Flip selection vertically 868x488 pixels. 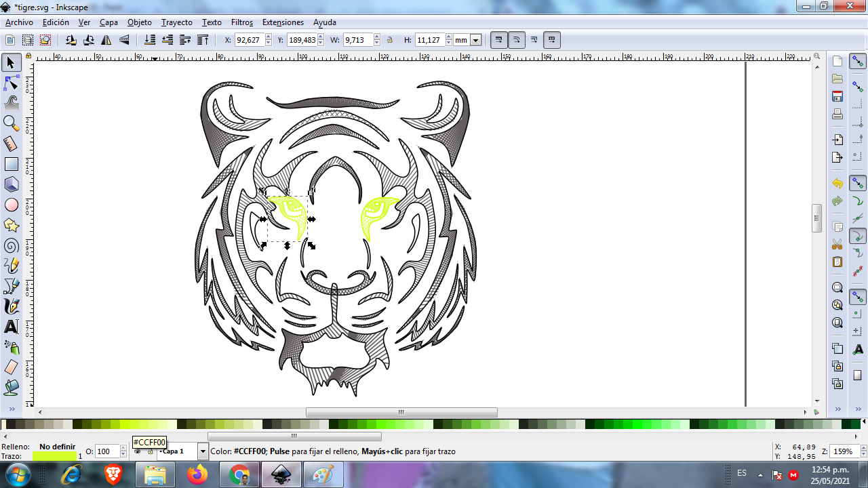click(x=124, y=40)
